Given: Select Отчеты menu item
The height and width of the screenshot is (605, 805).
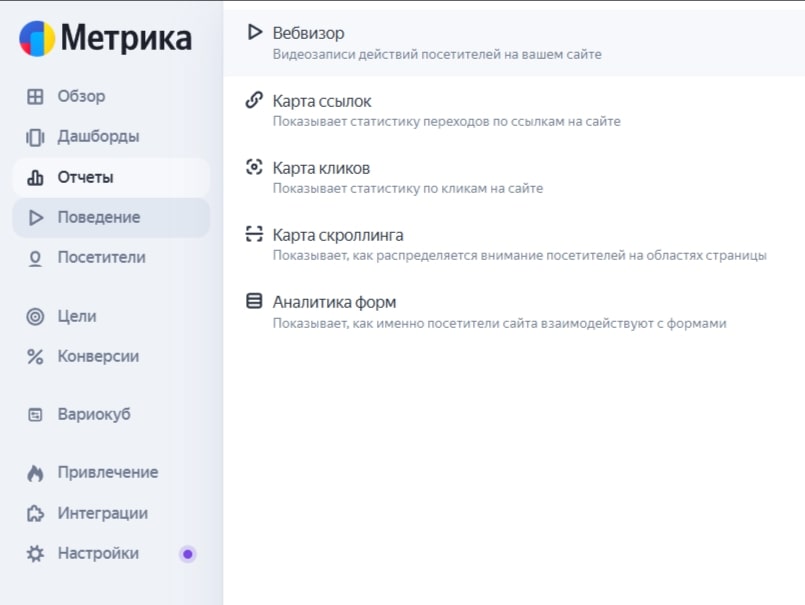Looking at the screenshot, I should pyautogui.click(x=111, y=178).
